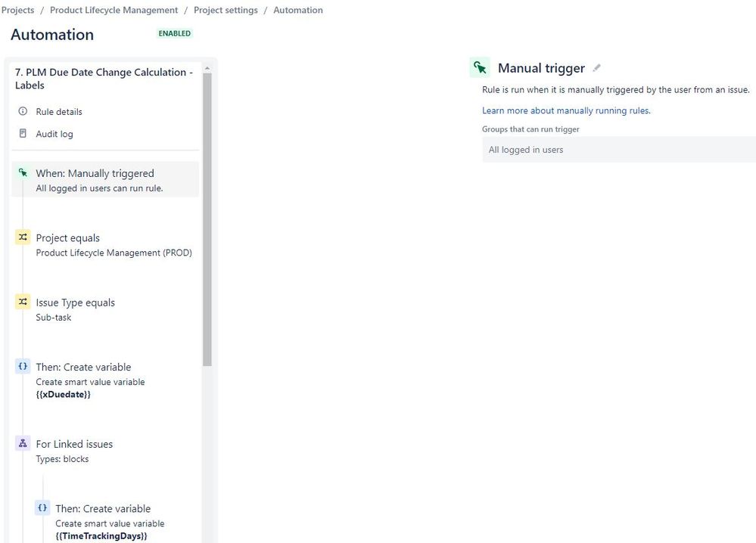Click the {{TimeTrackingDays}} variable name
756x543 pixels.
101,535
